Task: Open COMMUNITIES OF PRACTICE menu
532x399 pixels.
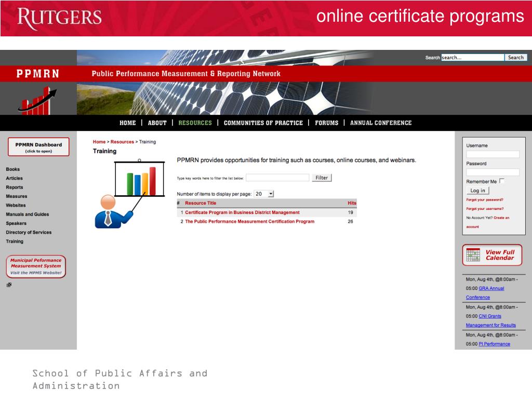Action: pos(263,123)
